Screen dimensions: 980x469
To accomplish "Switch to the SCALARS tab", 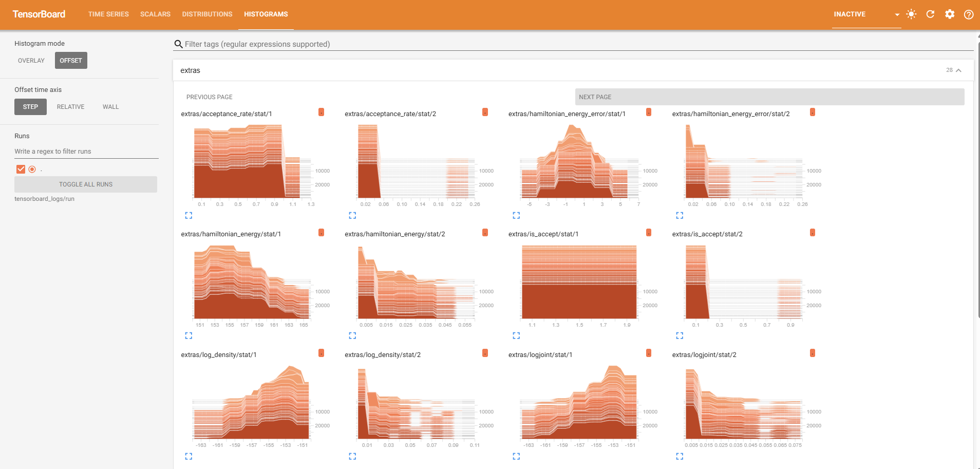I will click(156, 14).
